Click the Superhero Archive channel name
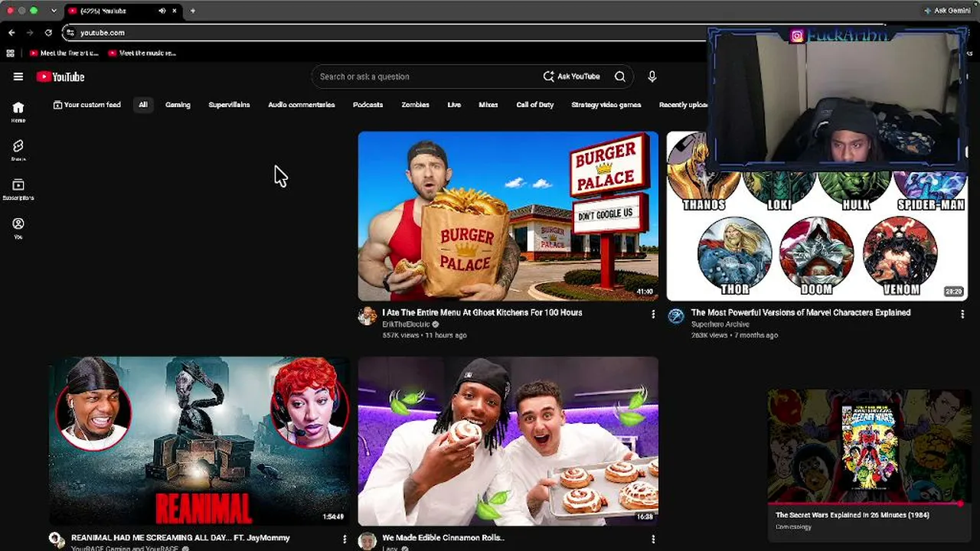 coord(720,324)
